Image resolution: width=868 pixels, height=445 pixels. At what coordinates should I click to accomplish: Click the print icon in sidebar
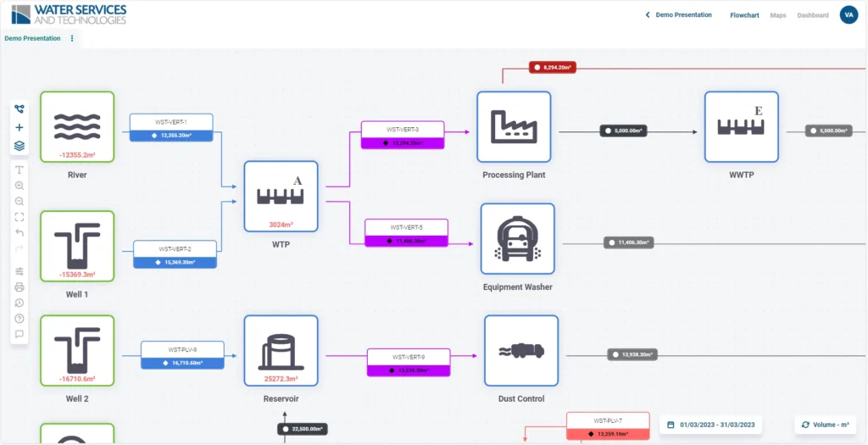pyautogui.click(x=19, y=287)
